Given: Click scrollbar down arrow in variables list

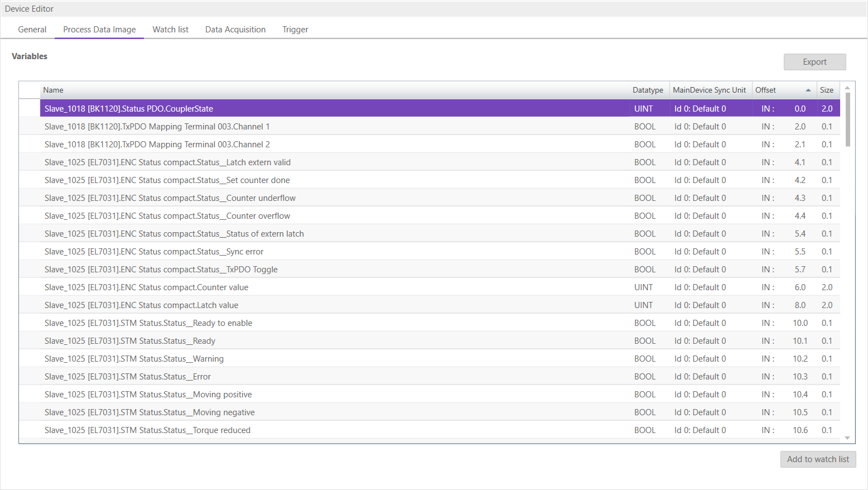Looking at the screenshot, I should pyautogui.click(x=847, y=438).
